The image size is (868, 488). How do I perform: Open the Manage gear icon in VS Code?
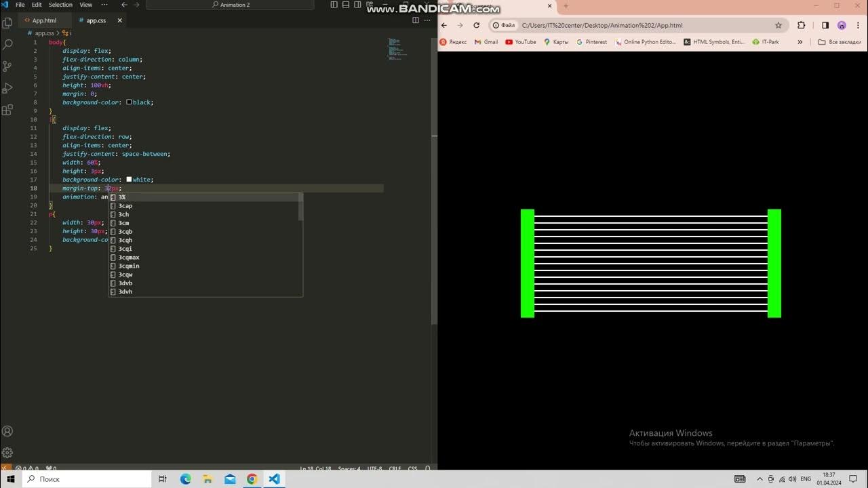click(x=7, y=453)
